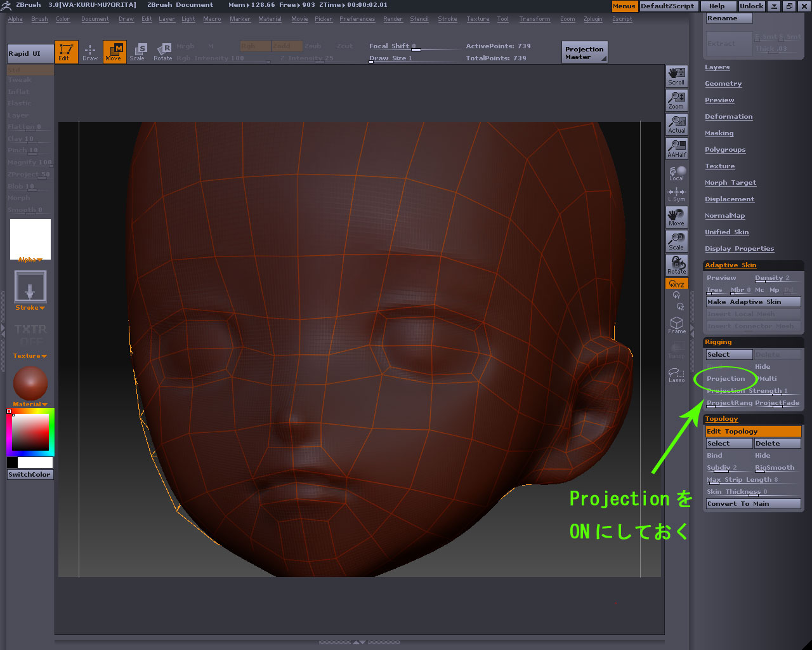Toggle the Projection button in Rigging

point(726,379)
